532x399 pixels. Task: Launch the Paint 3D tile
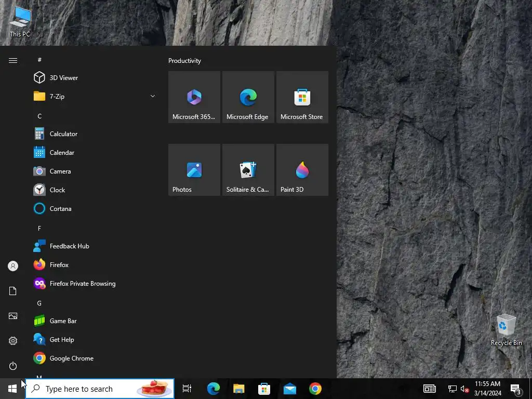coord(302,170)
